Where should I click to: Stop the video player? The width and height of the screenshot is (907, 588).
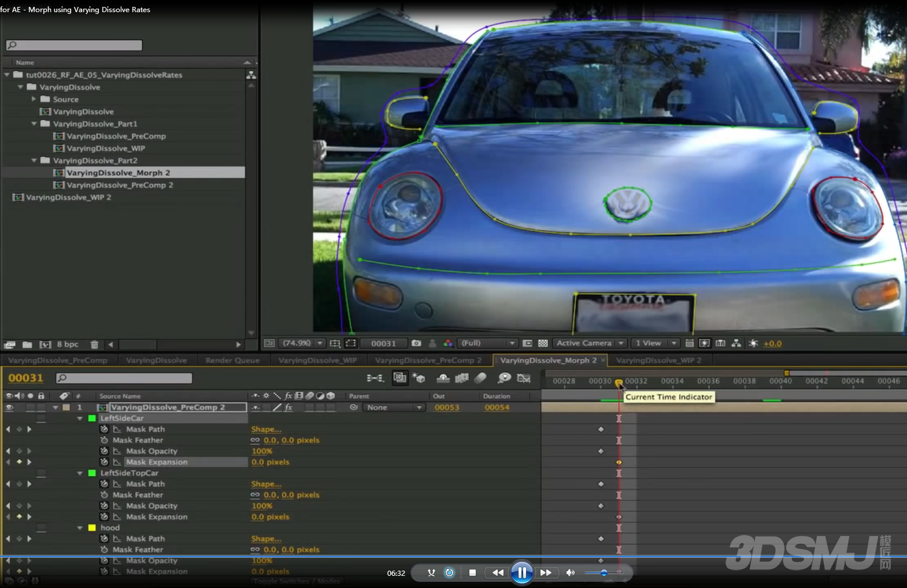click(x=472, y=572)
